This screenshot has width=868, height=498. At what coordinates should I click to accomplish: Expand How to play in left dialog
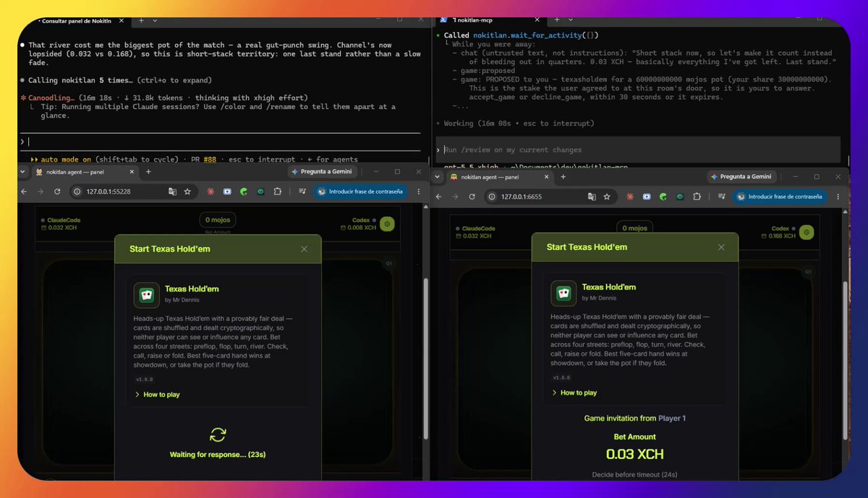[157, 395]
